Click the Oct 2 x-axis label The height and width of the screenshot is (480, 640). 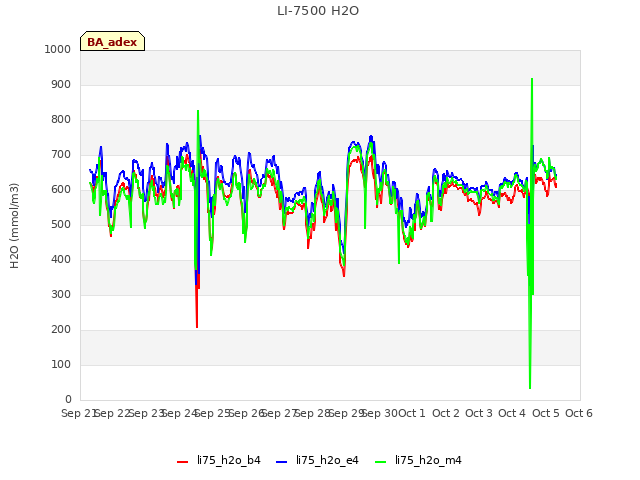tap(446, 413)
